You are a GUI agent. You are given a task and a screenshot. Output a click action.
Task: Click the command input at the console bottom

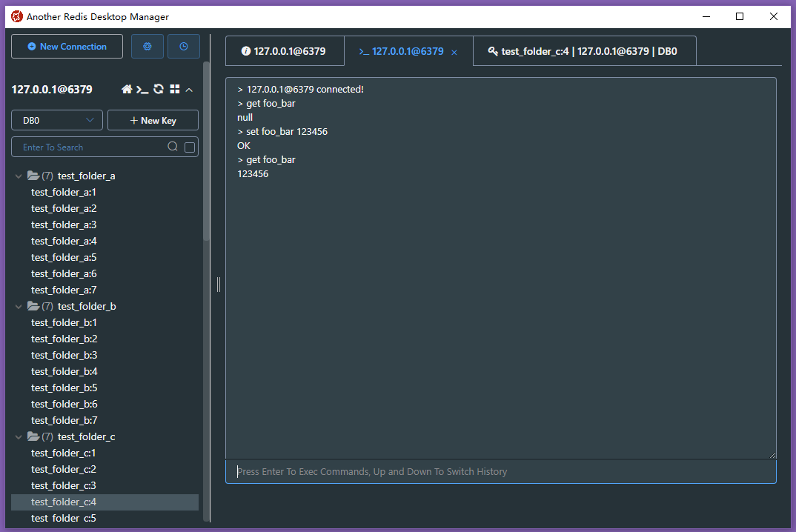(x=500, y=471)
